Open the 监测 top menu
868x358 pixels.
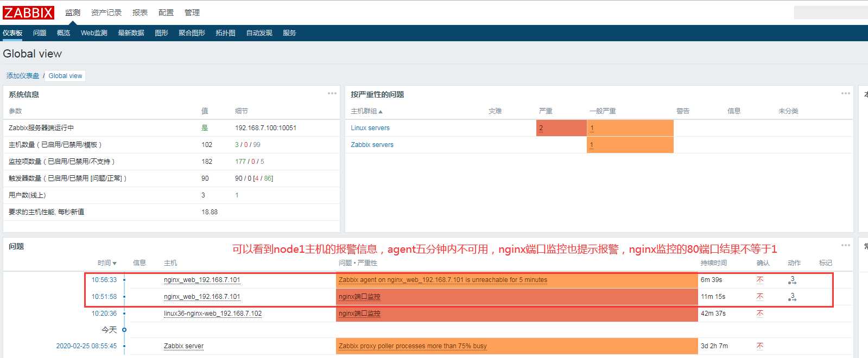[73, 12]
